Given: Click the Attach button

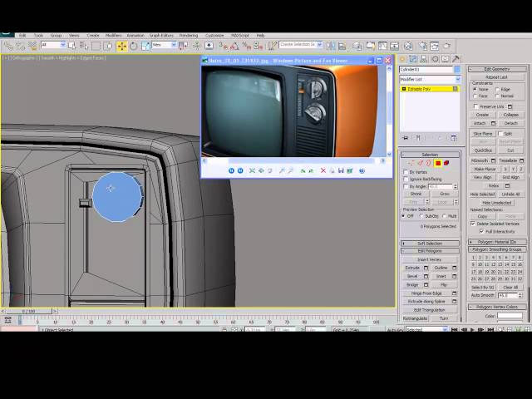Looking at the screenshot, I should pyautogui.click(x=480, y=123).
